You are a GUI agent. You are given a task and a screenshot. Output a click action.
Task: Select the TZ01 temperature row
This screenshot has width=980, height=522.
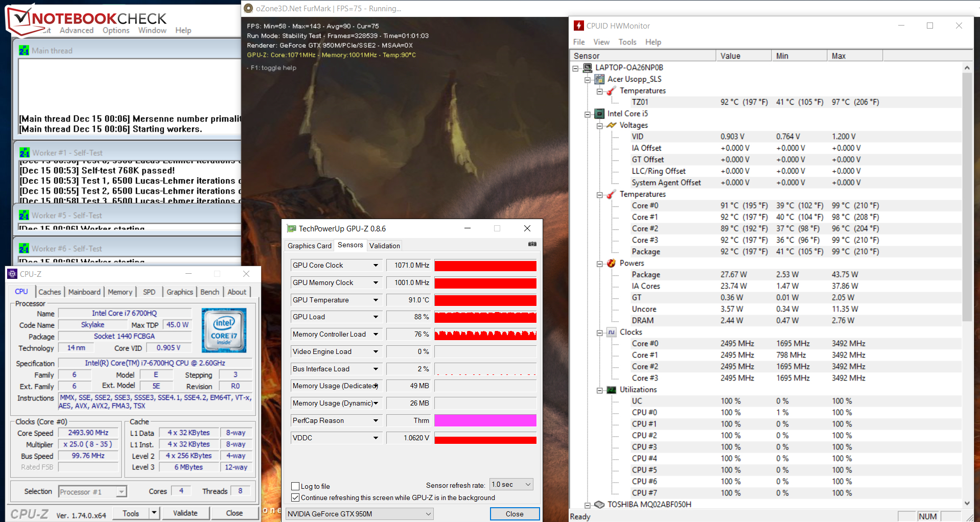pyautogui.click(x=766, y=102)
